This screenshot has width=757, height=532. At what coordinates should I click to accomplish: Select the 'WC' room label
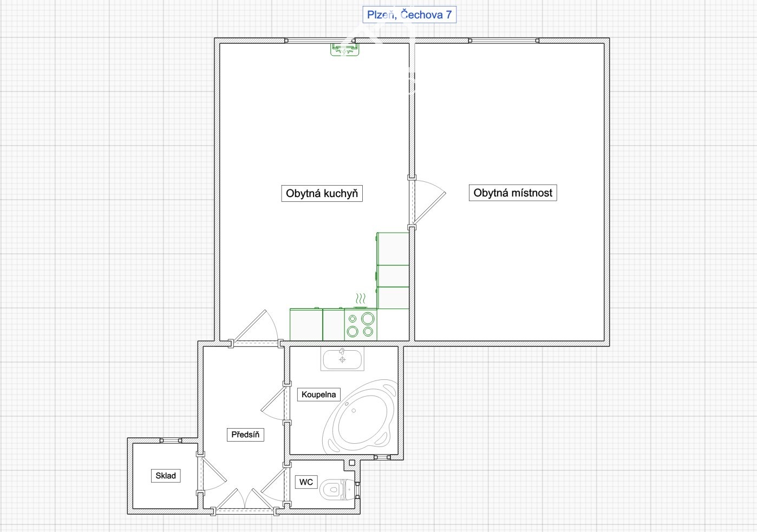click(x=306, y=482)
